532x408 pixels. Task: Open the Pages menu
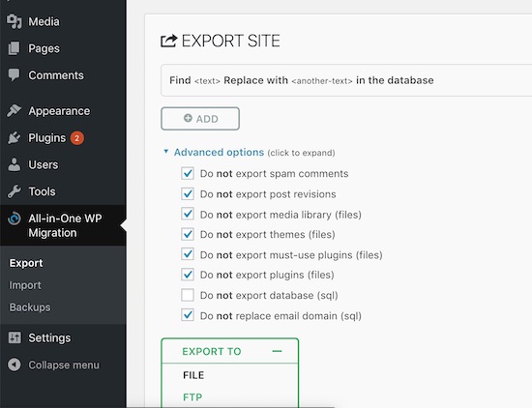[x=44, y=48]
